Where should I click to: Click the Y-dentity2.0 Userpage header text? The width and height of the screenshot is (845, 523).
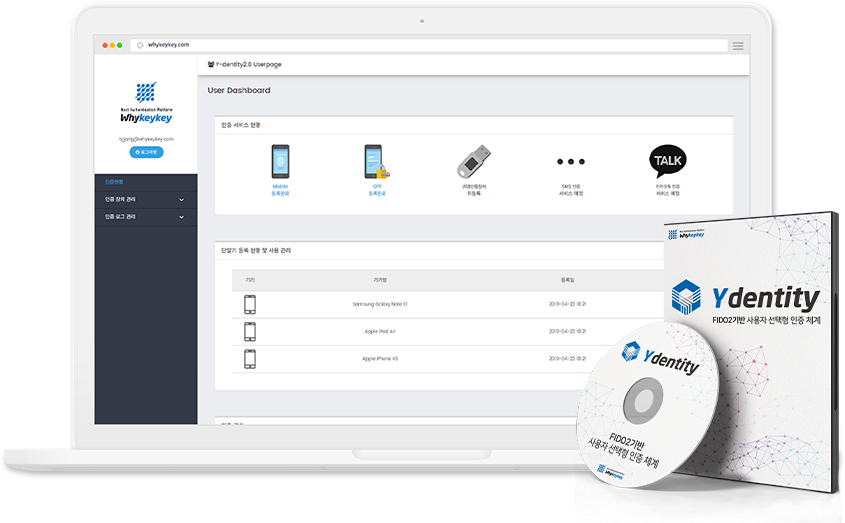(x=248, y=64)
